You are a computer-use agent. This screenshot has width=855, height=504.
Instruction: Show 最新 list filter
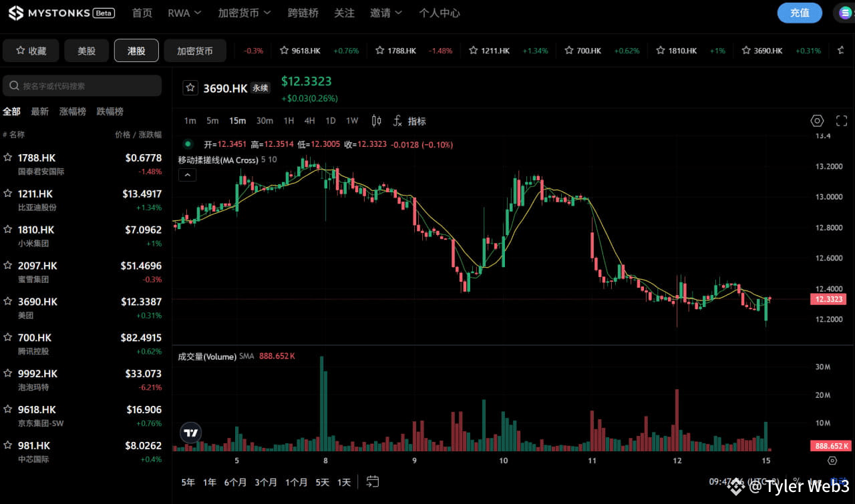click(x=40, y=111)
